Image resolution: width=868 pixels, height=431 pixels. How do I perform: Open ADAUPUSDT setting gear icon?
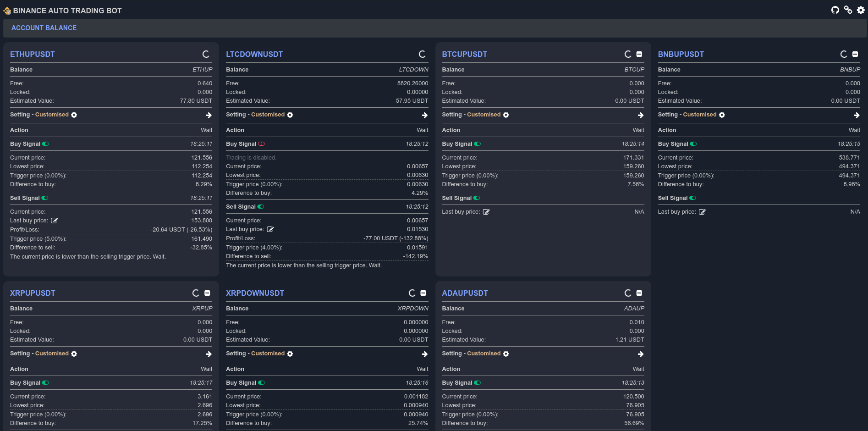tap(506, 354)
